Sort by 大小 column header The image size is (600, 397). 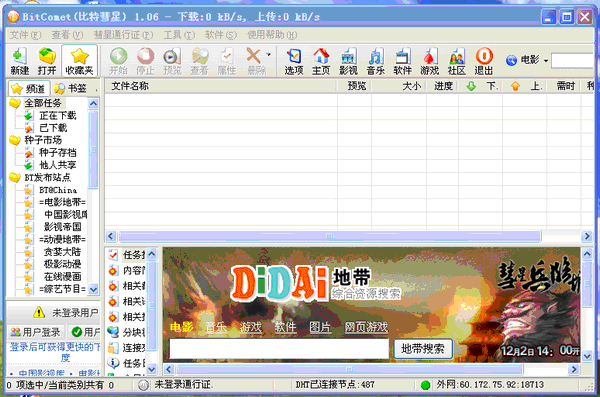click(x=398, y=86)
